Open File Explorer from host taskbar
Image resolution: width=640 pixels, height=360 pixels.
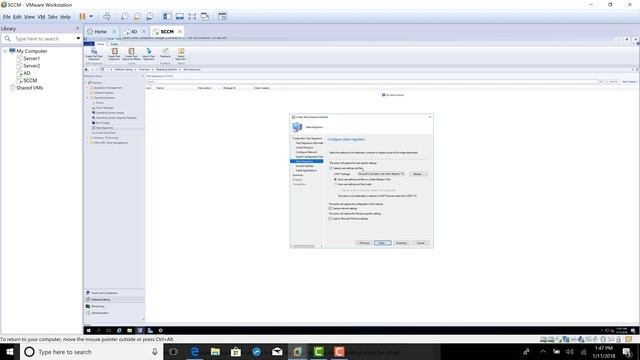(x=215, y=352)
